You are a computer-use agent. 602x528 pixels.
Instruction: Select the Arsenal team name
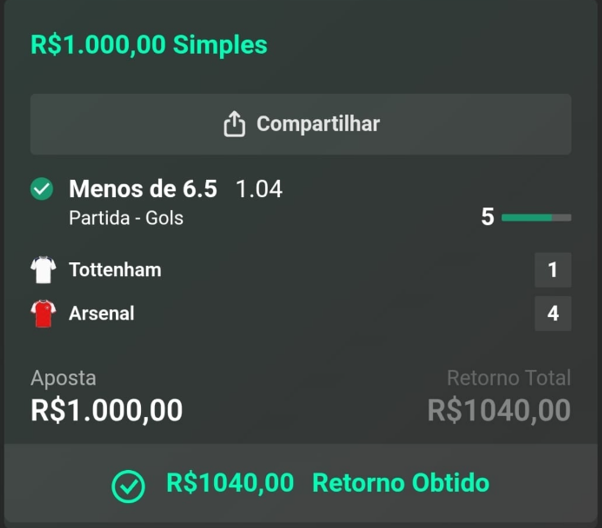click(x=101, y=314)
